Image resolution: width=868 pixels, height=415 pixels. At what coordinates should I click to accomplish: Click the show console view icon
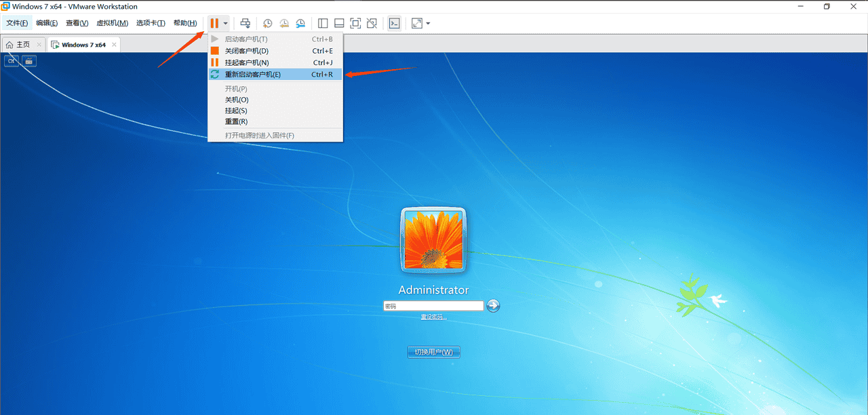tap(394, 22)
